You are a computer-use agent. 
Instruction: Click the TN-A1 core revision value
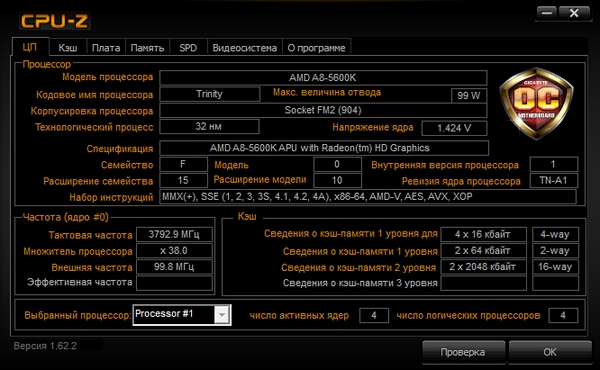553,180
